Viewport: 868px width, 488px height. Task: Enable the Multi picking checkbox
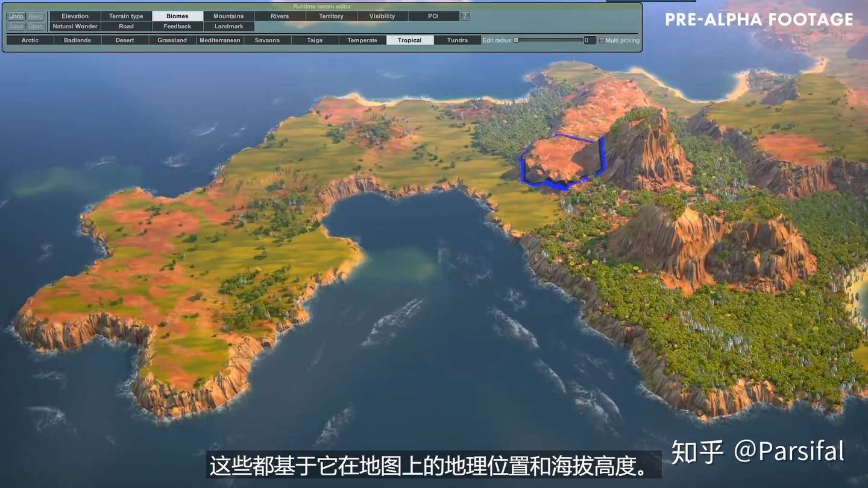pyautogui.click(x=602, y=40)
